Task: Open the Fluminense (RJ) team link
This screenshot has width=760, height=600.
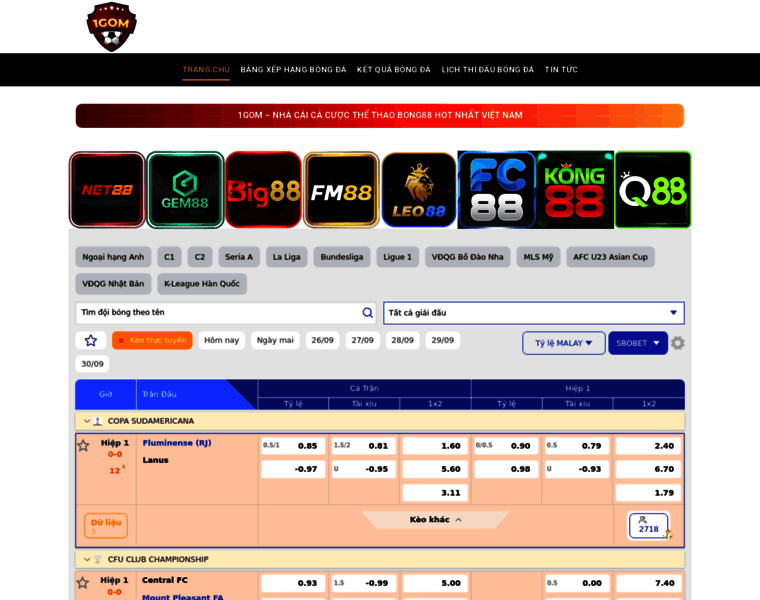Action: point(177,443)
